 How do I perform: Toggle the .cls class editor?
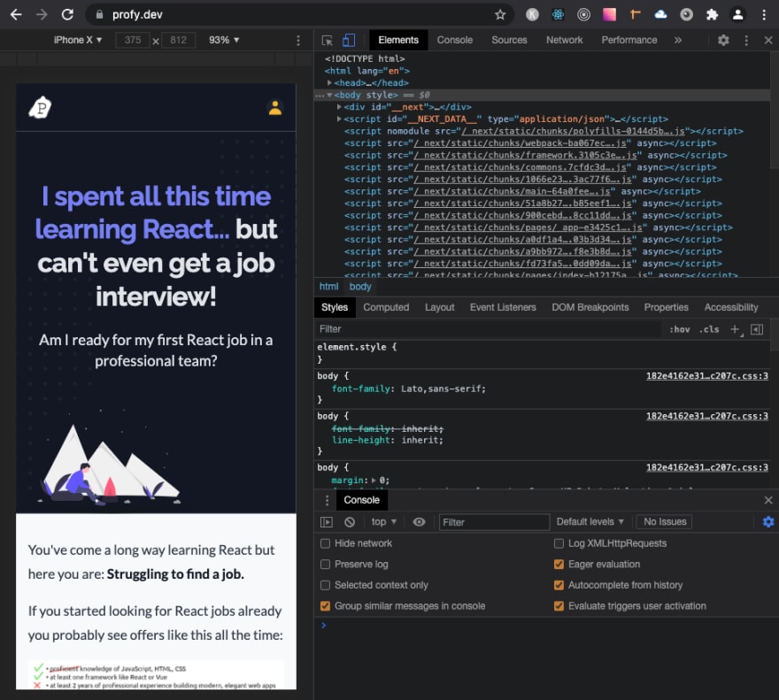[709, 329]
